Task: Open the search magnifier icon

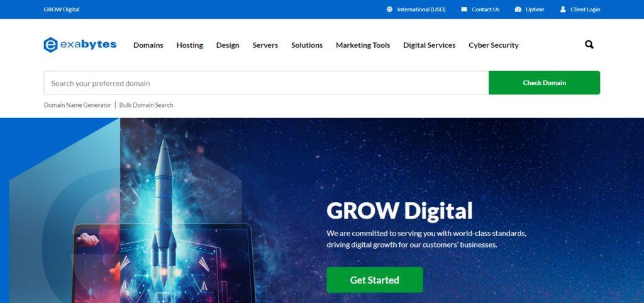Action: click(589, 45)
